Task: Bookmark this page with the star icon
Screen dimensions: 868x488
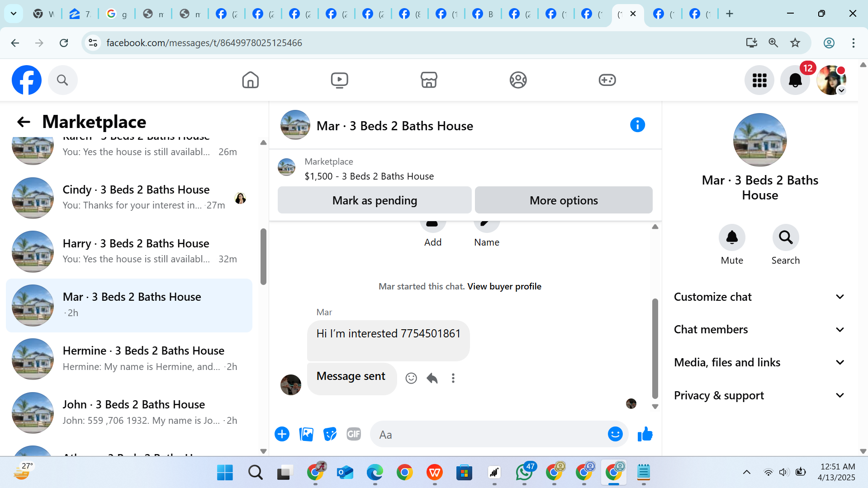Action: coord(795,43)
